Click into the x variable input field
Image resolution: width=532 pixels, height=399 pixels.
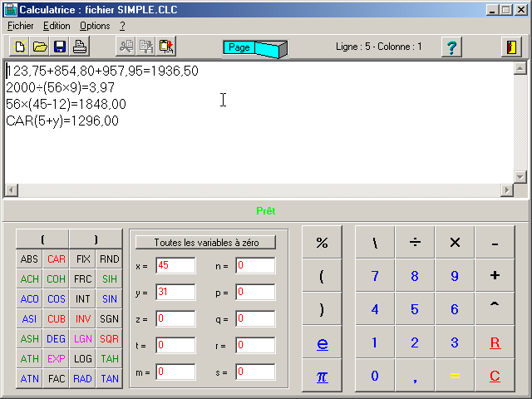pyautogui.click(x=175, y=266)
